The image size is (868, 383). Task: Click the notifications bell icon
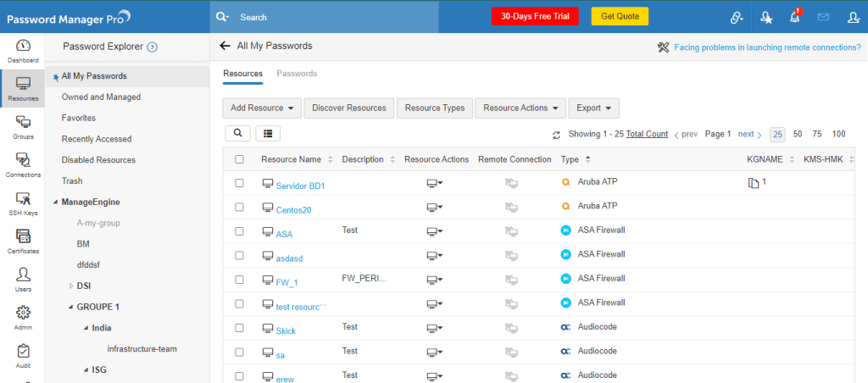point(794,17)
